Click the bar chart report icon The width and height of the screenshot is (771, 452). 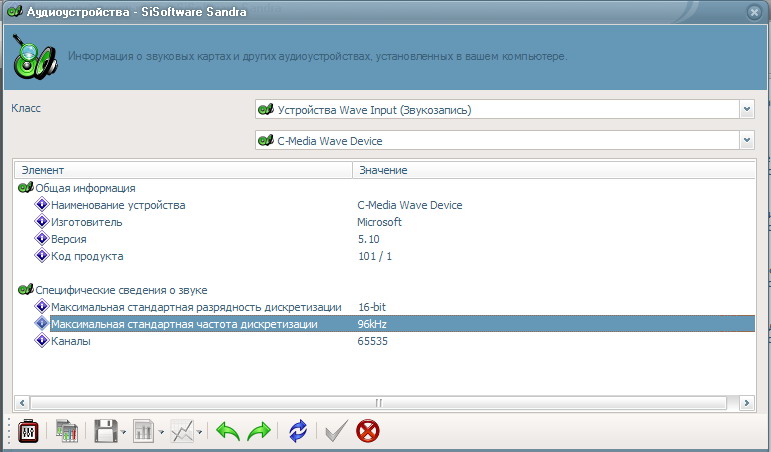143,431
